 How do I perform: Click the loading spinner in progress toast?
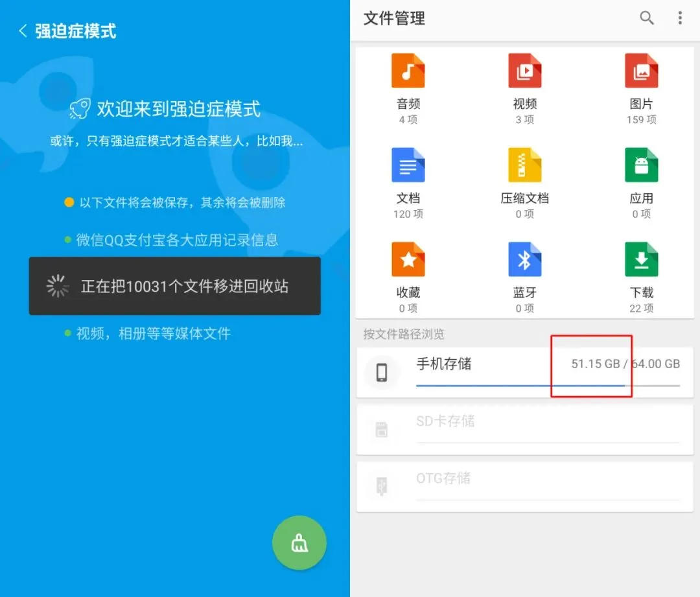(58, 286)
